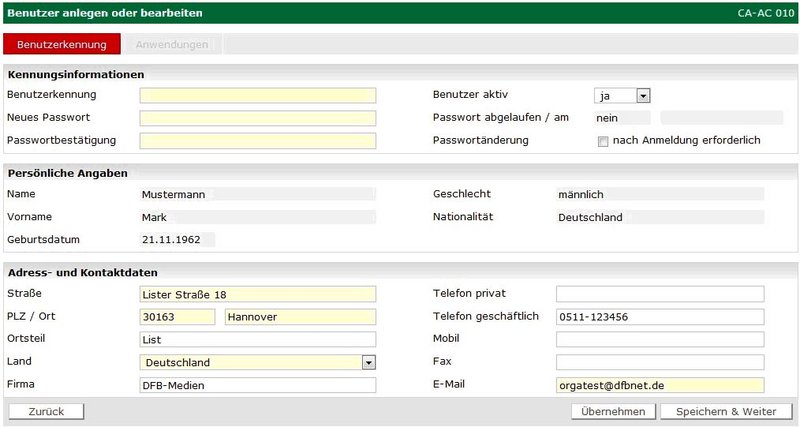
Task: Click the Ort field containing Hannover
Action: click(300, 317)
